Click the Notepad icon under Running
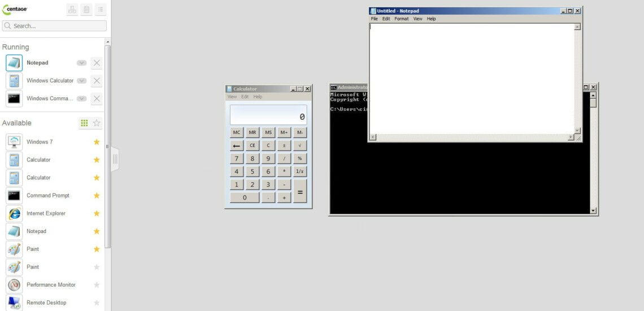Viewport: 644px width, 311px height. click(x=14, y=63)
